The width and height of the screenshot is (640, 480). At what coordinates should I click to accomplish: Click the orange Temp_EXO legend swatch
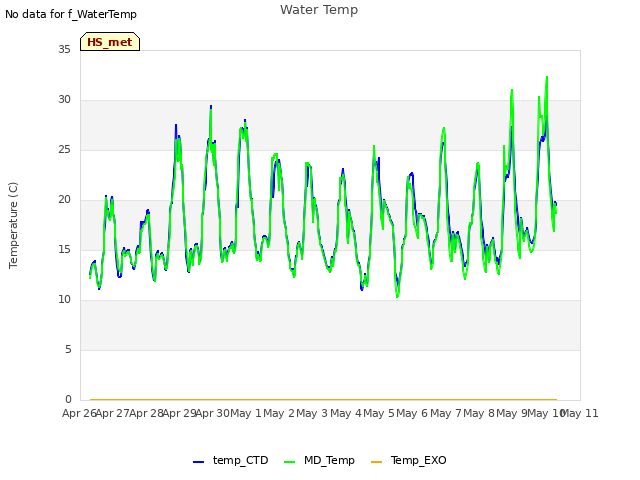[x=376, y=462]
